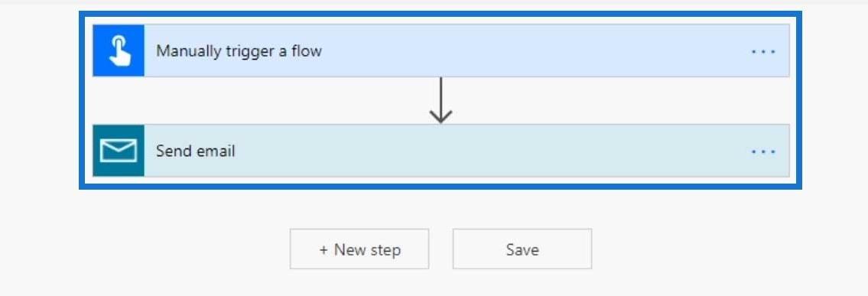Screen dimensions: 868x296
Task: Expand the Manually trigger a flow card
Action: pyautogui.click(x=441, y=51)
